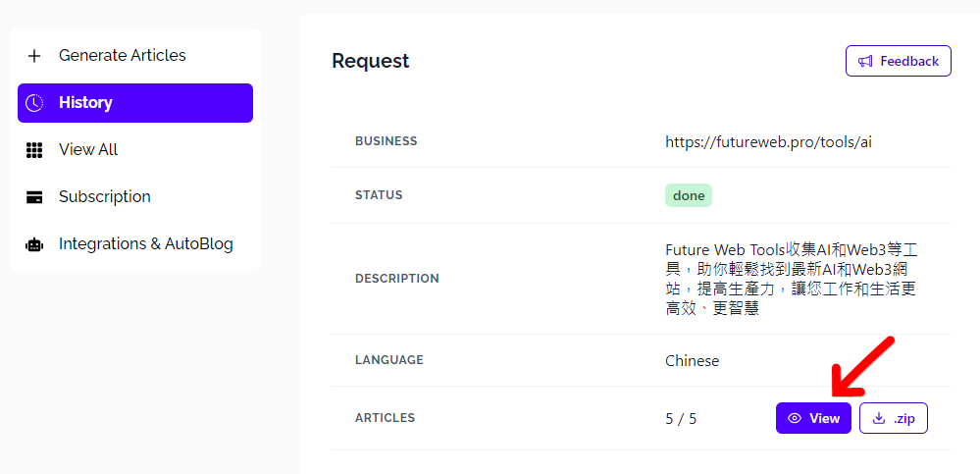This screenshot has width=980, height=474.
Task: Go to View All in sidebar
Action: pyautogui.click(x=88, y=150)
